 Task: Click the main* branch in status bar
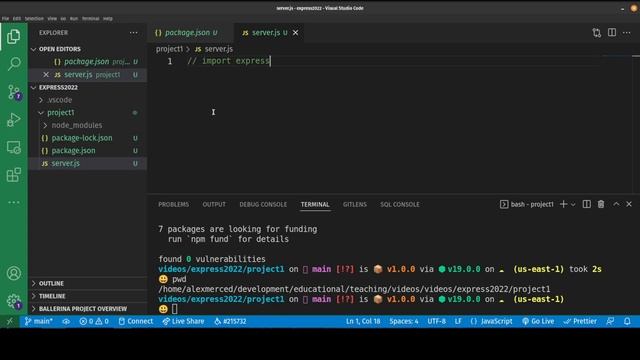pos(38,322)
